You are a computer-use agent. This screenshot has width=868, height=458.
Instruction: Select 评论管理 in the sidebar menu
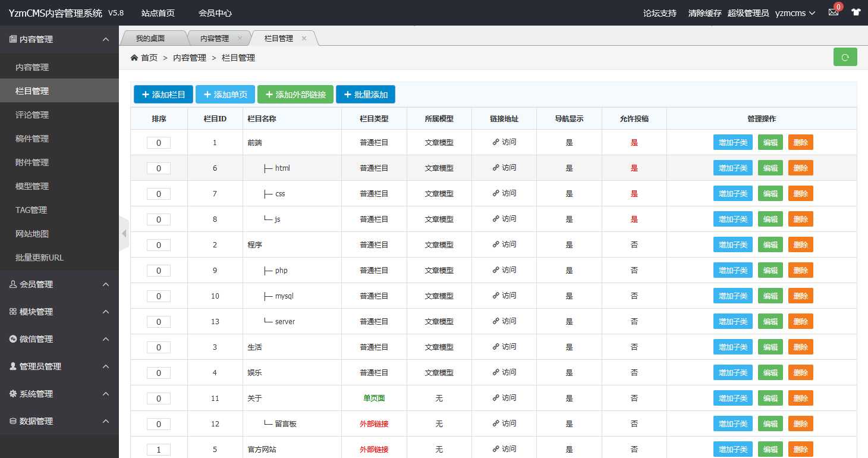32,115
